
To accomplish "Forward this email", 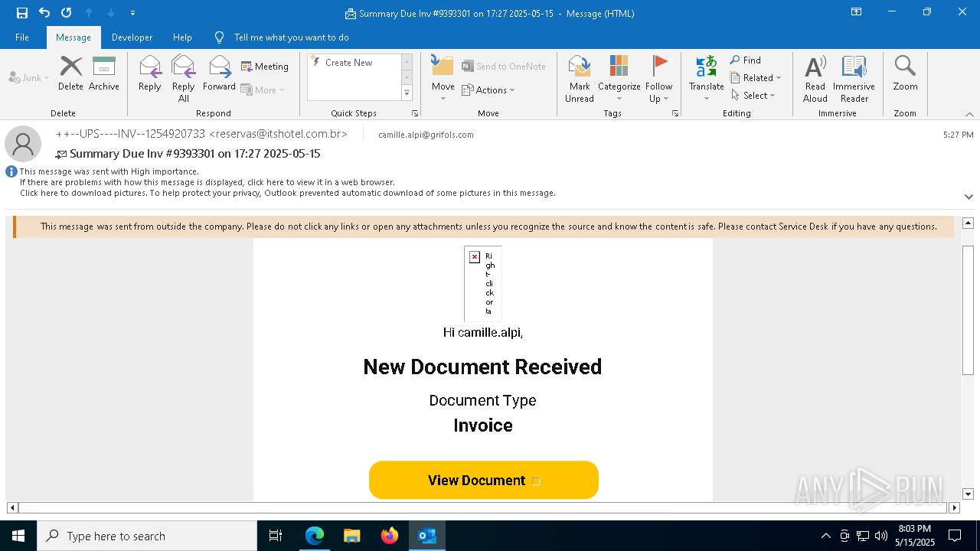I will (220, 74).
